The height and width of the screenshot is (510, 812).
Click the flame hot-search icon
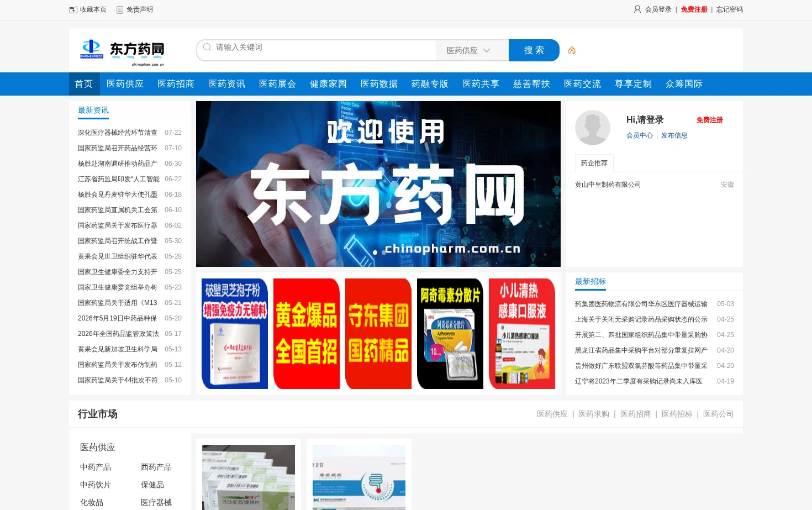572,50
